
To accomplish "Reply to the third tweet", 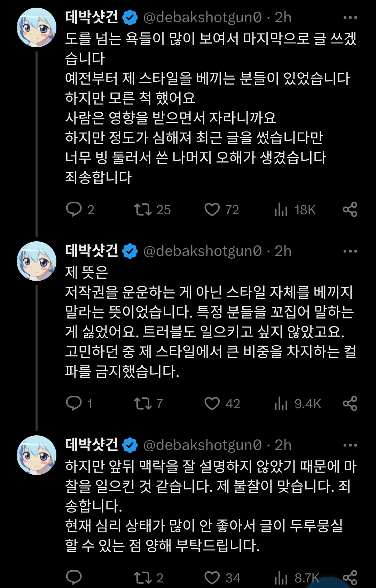I will pyautogui.click(x=74, y=577).
